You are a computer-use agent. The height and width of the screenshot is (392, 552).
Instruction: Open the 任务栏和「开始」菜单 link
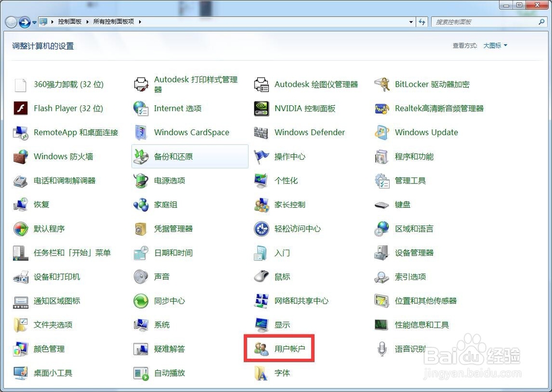(x=72, y=253)
